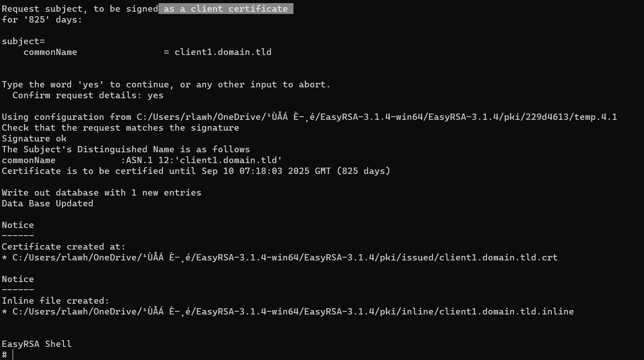This screenshot has height=360, width=644.
Task: Click the commonName value client1.domain.tld
Action: (x=223, y=52)
